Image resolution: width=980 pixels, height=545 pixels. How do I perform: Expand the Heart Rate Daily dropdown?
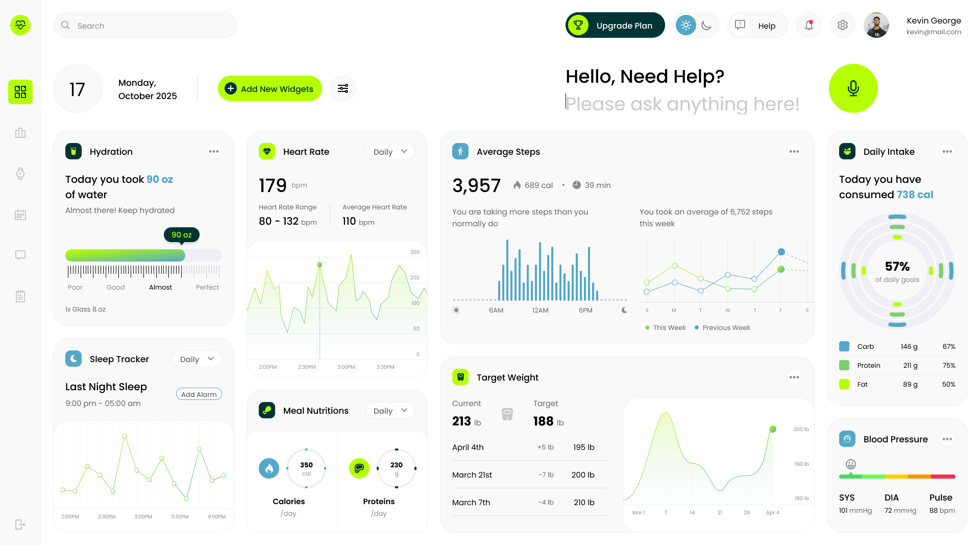pos(390,152)
